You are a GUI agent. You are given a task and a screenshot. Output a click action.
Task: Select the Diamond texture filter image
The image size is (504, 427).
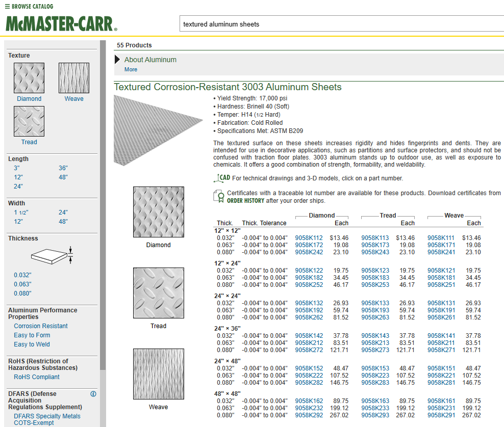coord(29,78)
